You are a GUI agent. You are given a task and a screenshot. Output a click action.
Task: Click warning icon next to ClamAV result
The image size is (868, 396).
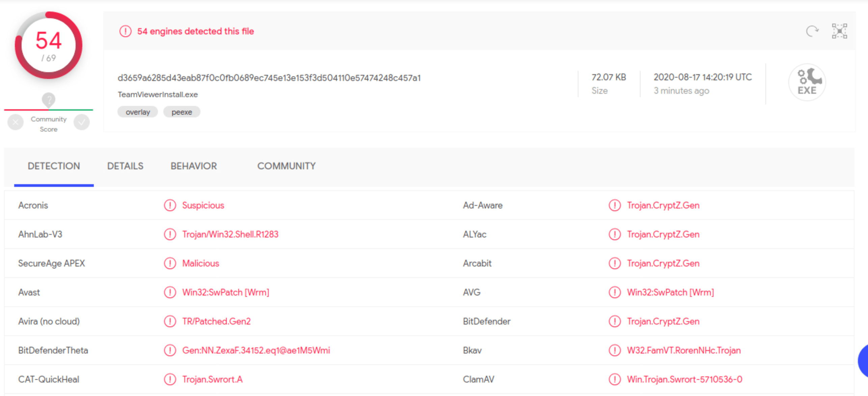[x=615, y=379]
